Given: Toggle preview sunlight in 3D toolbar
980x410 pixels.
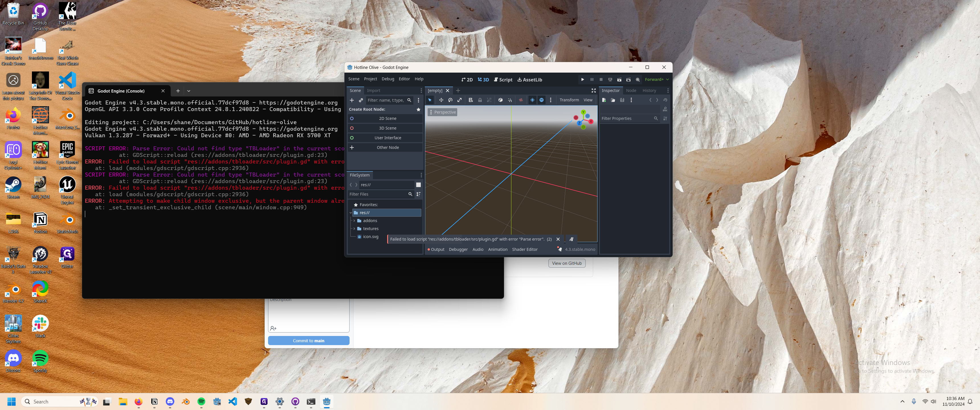Looking at the screenshot, I should [x=532, y=100].
